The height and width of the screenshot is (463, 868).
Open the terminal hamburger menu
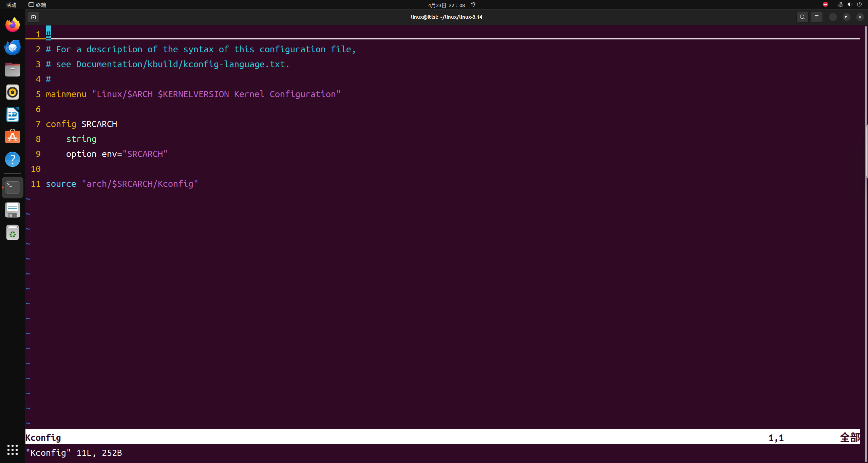[x=817, y=17]
